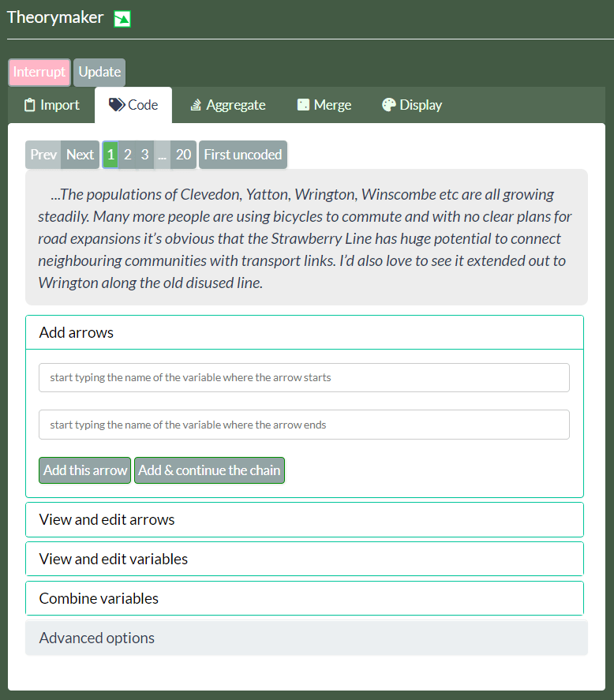The image size is (614, 700).
Task: Go to previous statement with Prev
Action: click(x=43, y=155)
